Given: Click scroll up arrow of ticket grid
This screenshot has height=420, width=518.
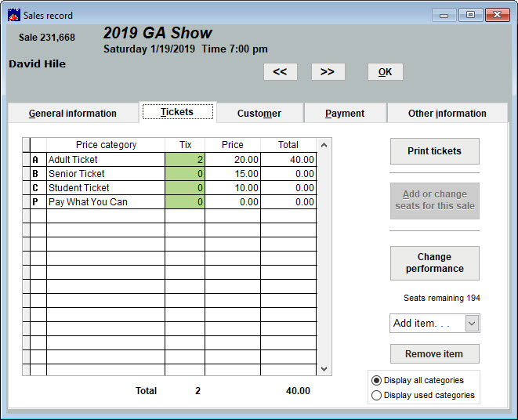Looking at the screenshot, I should (324, 145).
